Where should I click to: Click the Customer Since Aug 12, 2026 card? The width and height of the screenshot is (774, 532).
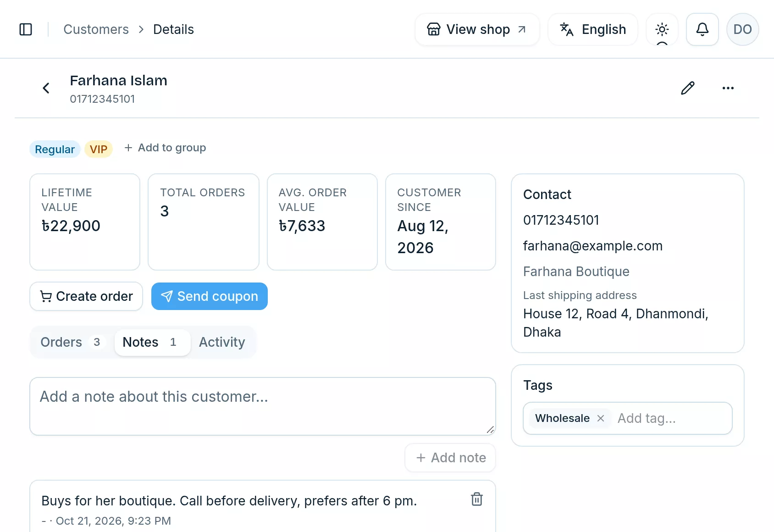(441, 222)
